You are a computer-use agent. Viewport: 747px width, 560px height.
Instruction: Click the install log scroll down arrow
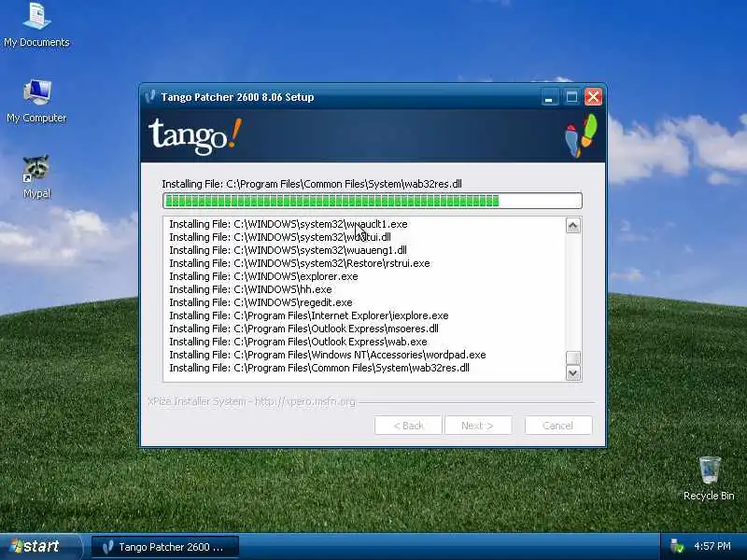572,372
